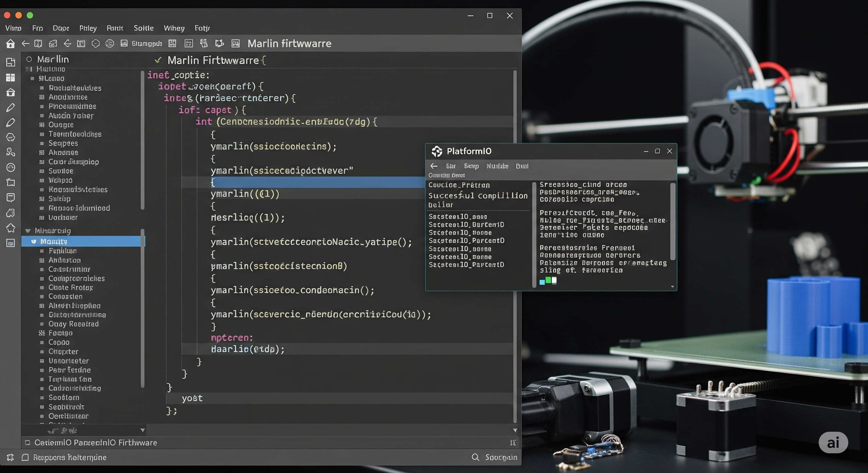Click the picture icon beside the Stiarngpuh label
This screenshot has height=473, width=868.
[124, 43]
